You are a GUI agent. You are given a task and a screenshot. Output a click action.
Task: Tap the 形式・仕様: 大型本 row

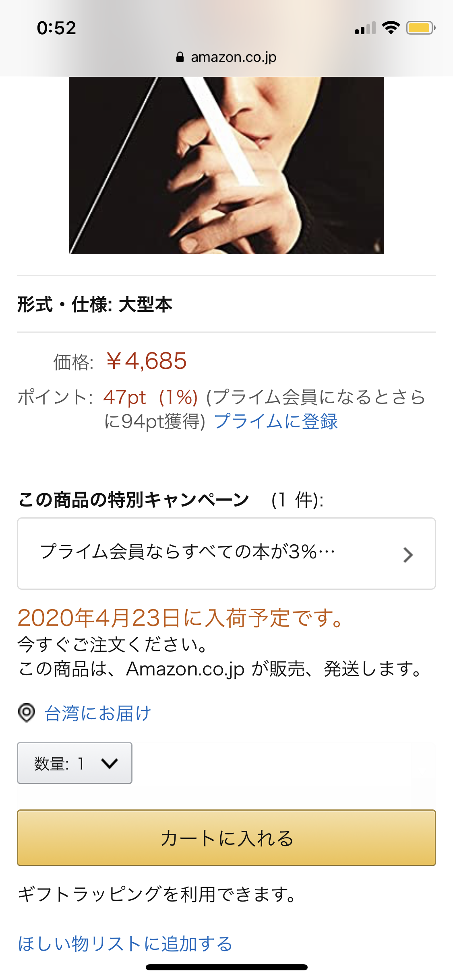pos(226,304)
